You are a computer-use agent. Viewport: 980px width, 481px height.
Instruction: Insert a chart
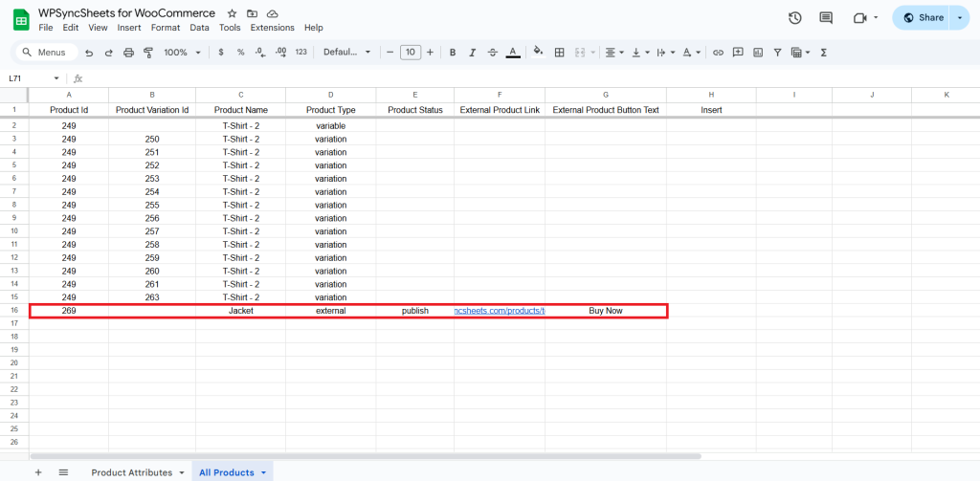pos(758,53)
